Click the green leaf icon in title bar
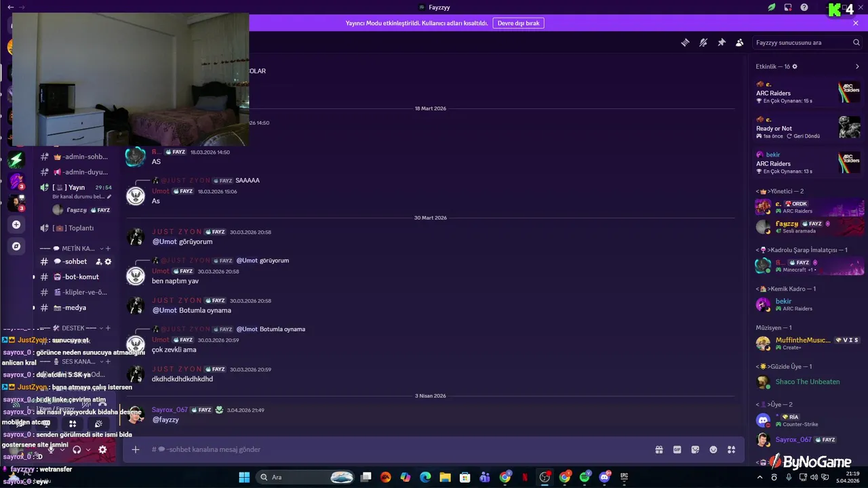 [772, 7]
